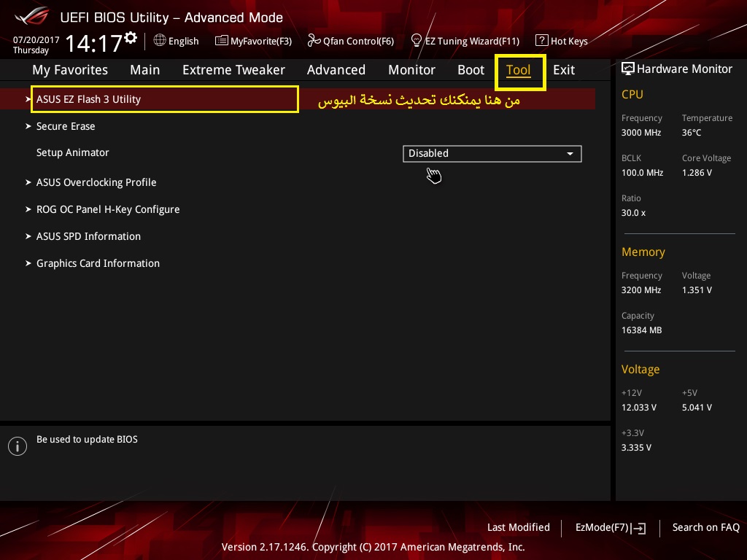
Task: Open the Extreme Tweaker tab
Action: point(233,70)
